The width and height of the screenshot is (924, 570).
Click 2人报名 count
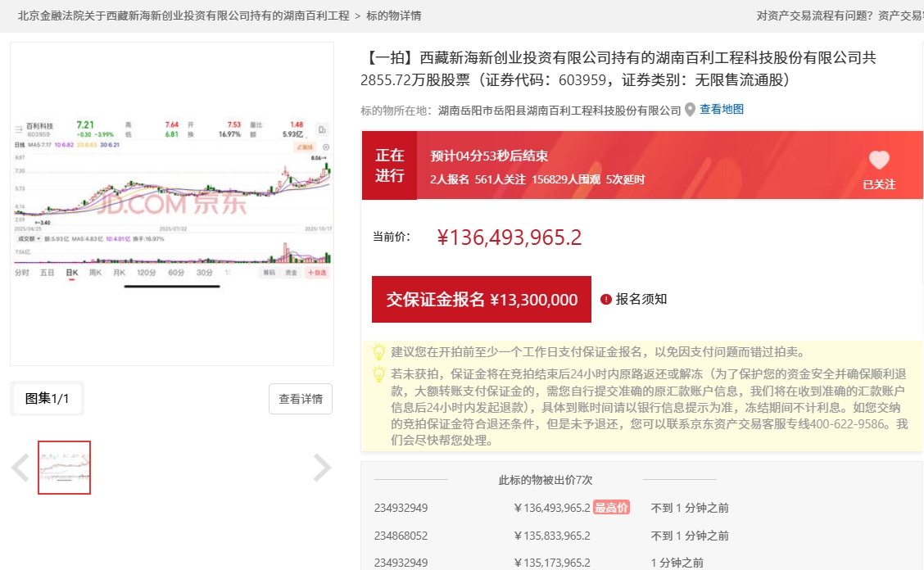click(450, 179)
